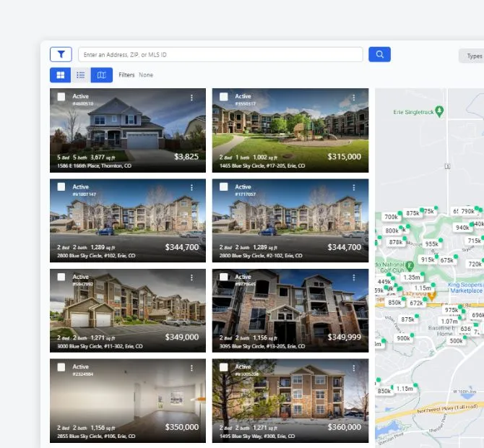The height and width of the screenshot is (448, 484).
Task: Open options menu for 2855 Blue Sky Circle listing
Action: (191, 368)
